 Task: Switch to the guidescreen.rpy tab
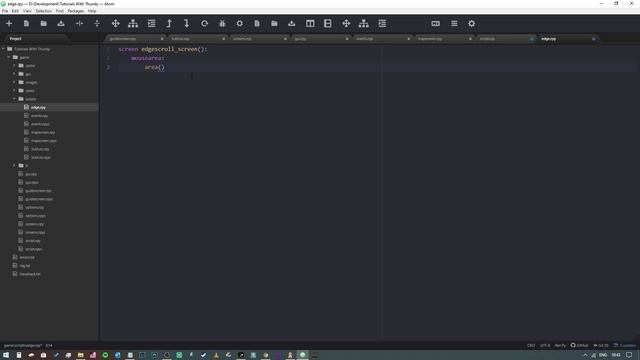135,39
